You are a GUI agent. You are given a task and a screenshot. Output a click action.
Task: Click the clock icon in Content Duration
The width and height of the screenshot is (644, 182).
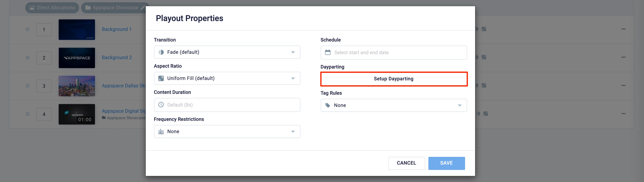[x=161, y=105]
